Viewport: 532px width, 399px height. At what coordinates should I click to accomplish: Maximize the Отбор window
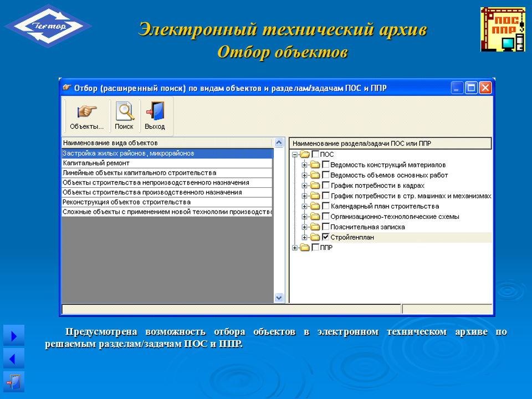pos(471,88)
